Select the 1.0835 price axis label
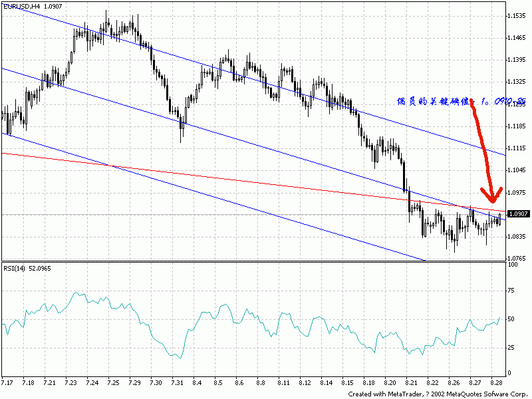Screen dimensions: 532x399 (x=517, y=237)
